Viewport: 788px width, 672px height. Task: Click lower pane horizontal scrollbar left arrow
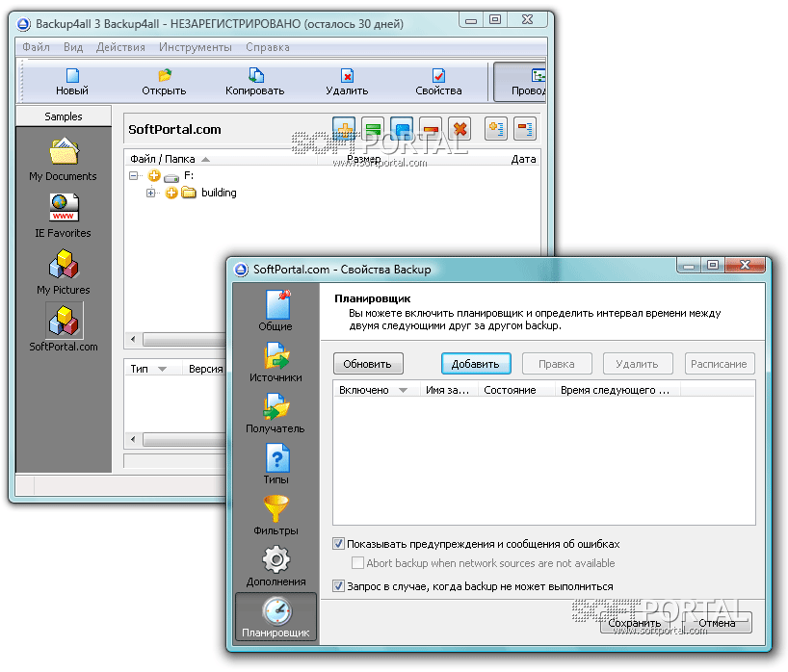point(133,439)
